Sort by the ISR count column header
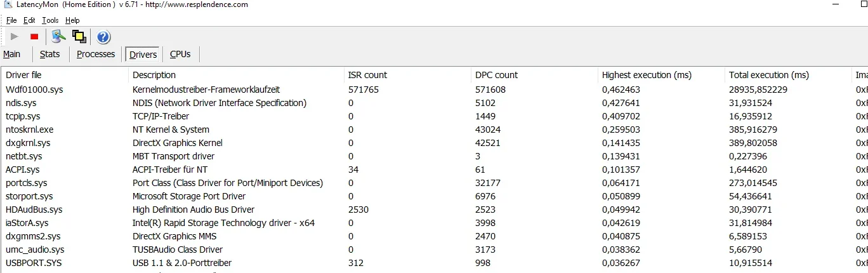 pyautogui.click(x=367, y=75)
